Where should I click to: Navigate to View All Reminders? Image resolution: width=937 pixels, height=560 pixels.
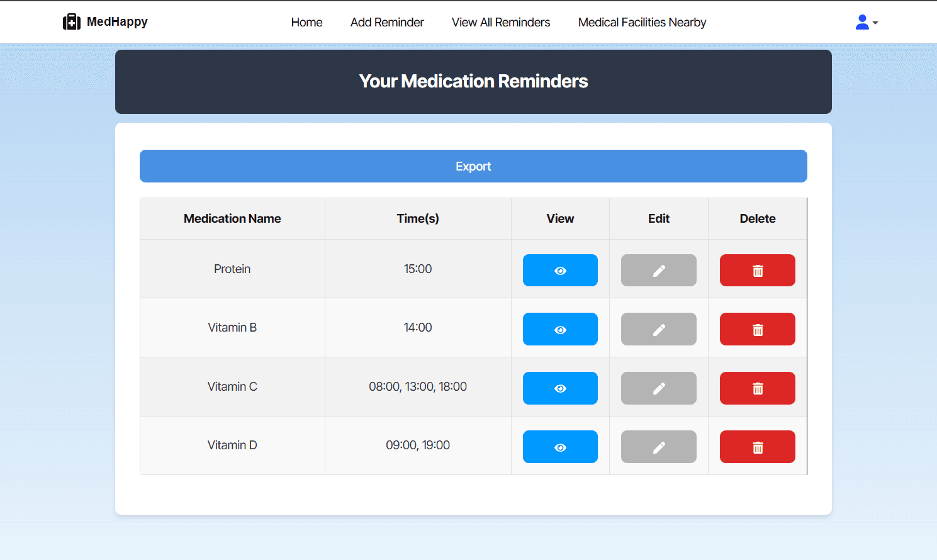pos(501,23)
